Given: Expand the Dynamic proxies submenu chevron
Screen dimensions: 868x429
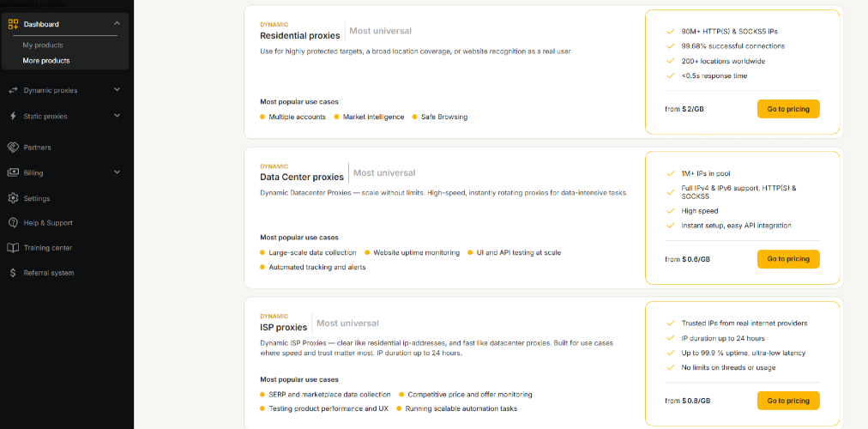Looking at the screenshot, I should 117,90.
